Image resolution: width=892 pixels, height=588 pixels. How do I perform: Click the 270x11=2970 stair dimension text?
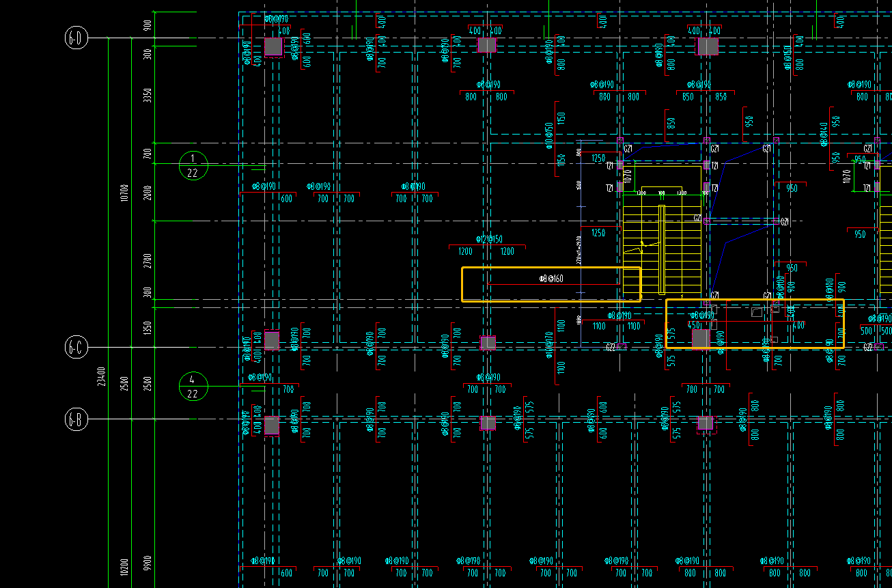point(579,250)
